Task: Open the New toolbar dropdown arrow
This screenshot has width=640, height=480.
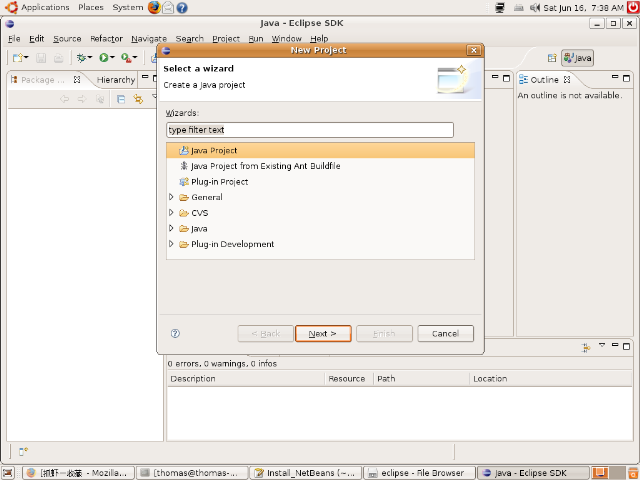Action: point(26,58)
